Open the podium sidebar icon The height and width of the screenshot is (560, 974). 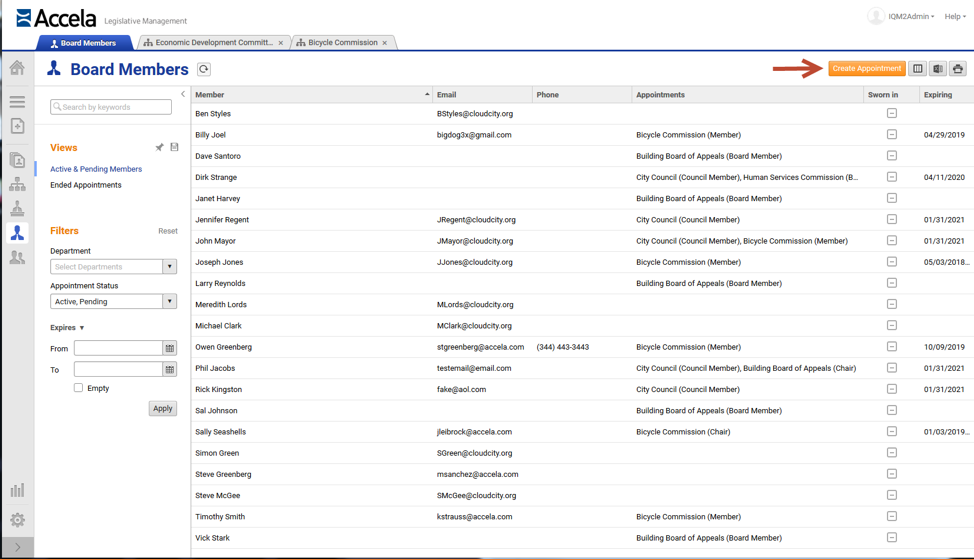coord(17,208)
